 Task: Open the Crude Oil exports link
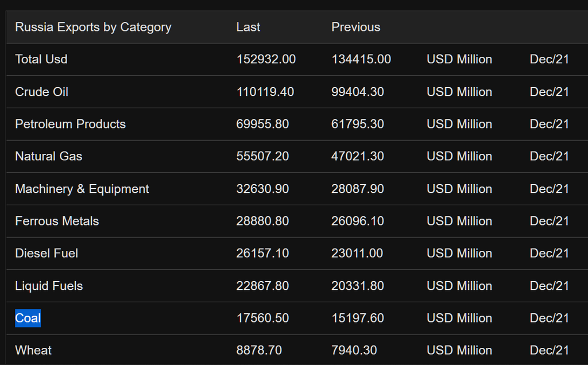41,92
